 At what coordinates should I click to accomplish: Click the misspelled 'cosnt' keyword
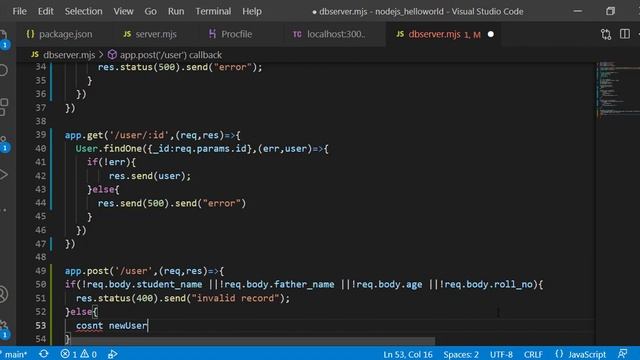89,325
